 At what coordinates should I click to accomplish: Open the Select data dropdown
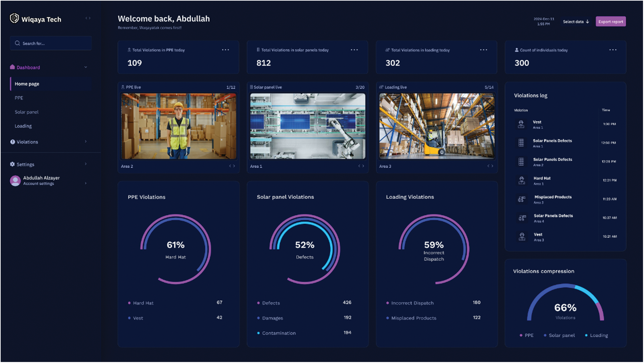click(x=576, y=22)
